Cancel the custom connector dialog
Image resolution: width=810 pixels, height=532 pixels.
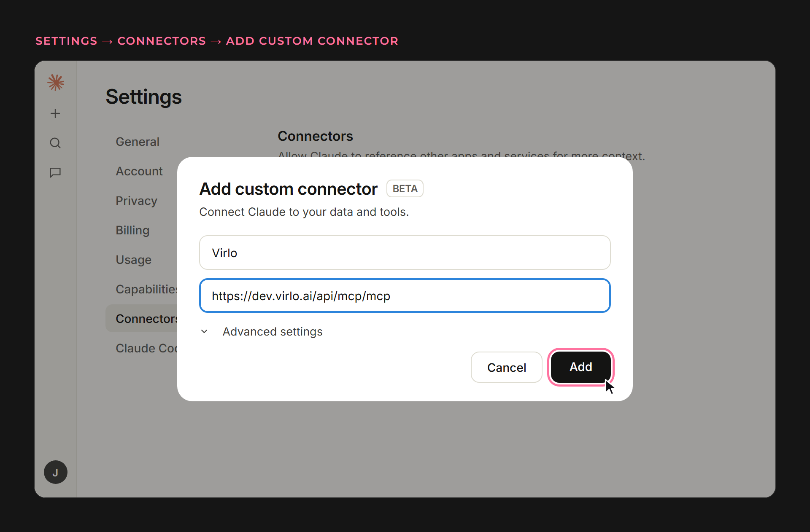pos(507,367)
